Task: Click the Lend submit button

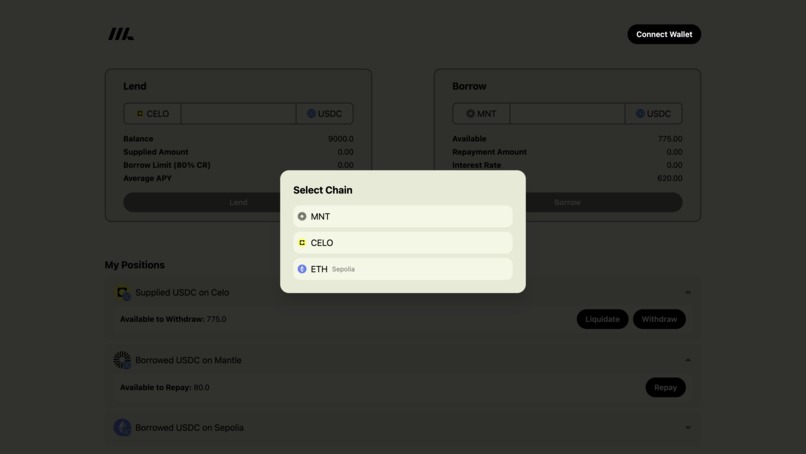Action: 238,203
